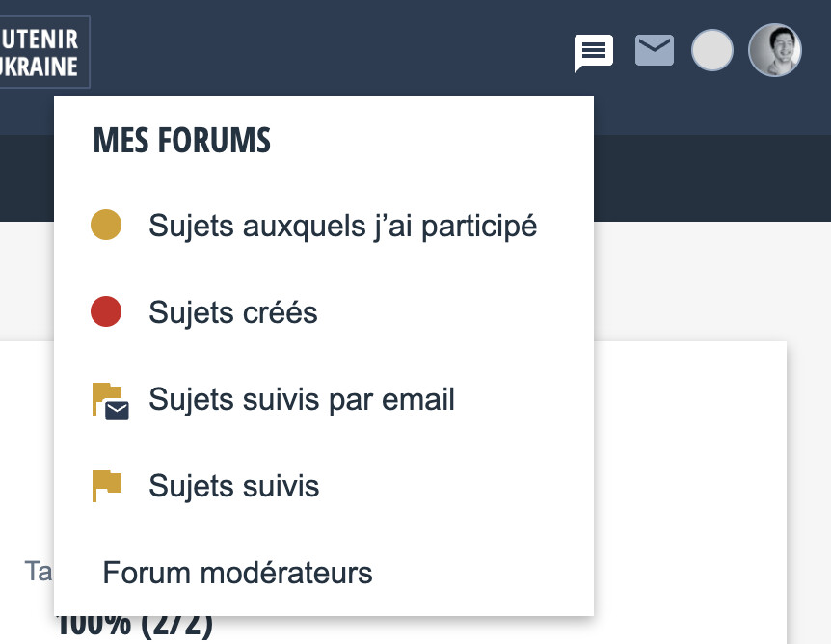Click the partially hidden "Ta" label
This screenshot has height=644, width=831.
coord(39,572)
